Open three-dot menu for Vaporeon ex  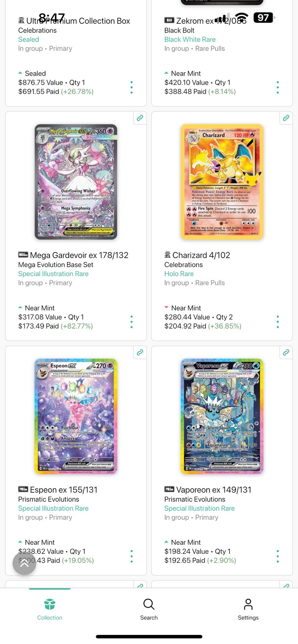[278, 556]
